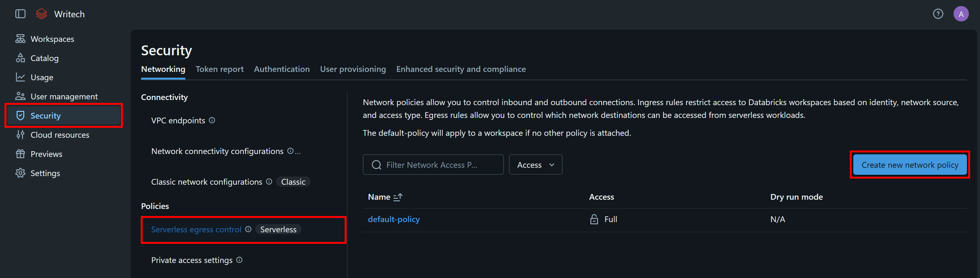Click info icon beside Private access settings
Image resolution: width=980 pixels, height=278 pixels.
coord(239,260)
